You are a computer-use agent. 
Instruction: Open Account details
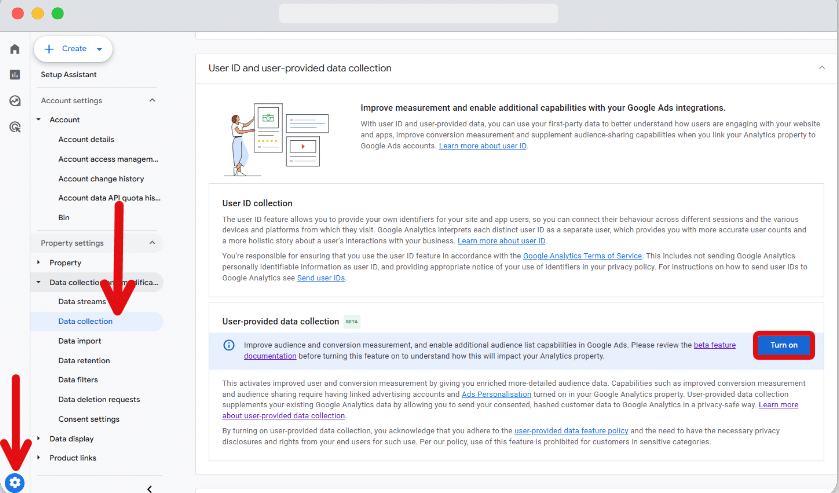click(x=86, y=139)
